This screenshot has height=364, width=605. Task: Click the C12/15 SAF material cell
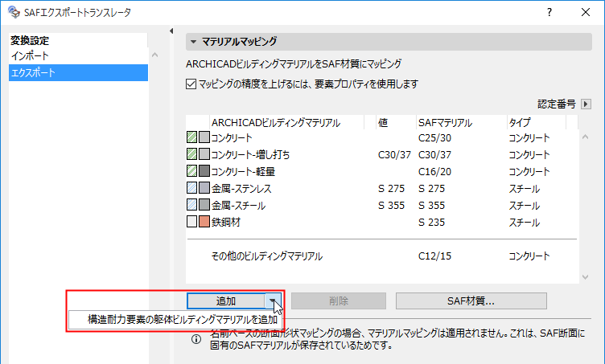434,256
